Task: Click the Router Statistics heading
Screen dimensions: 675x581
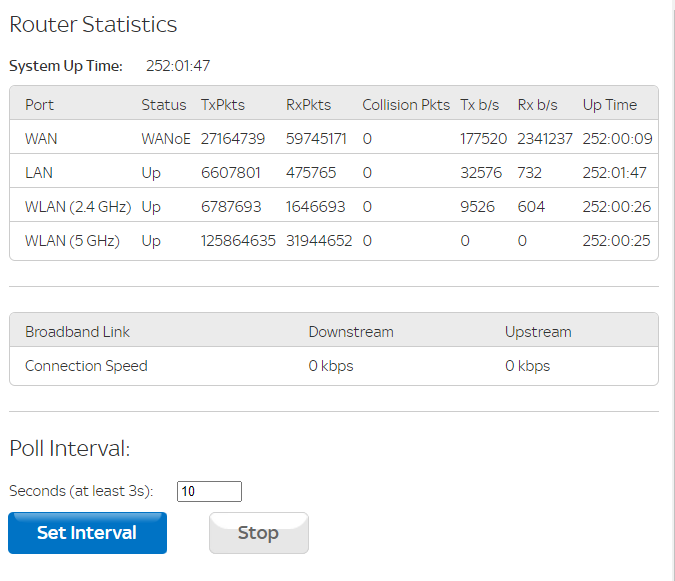Action: pyautogui.click(x=93, y=25)
